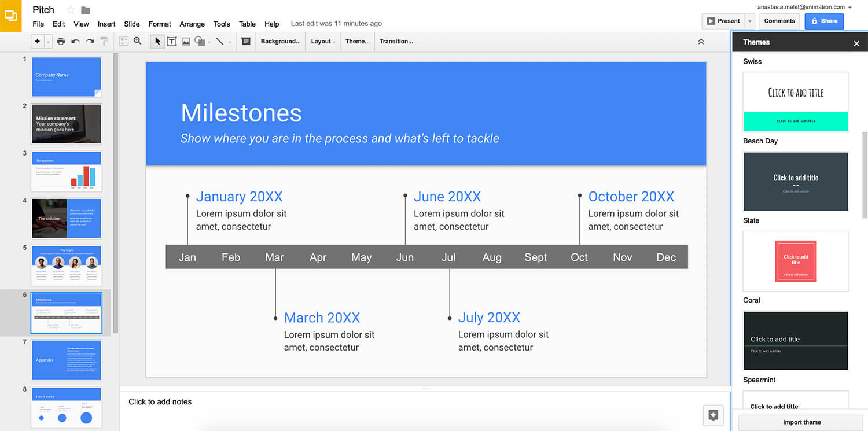The height and width of the screenshot is (431, 868).
Task: Open the File menu
Action: pyautogui.click(x=38, y=24)
